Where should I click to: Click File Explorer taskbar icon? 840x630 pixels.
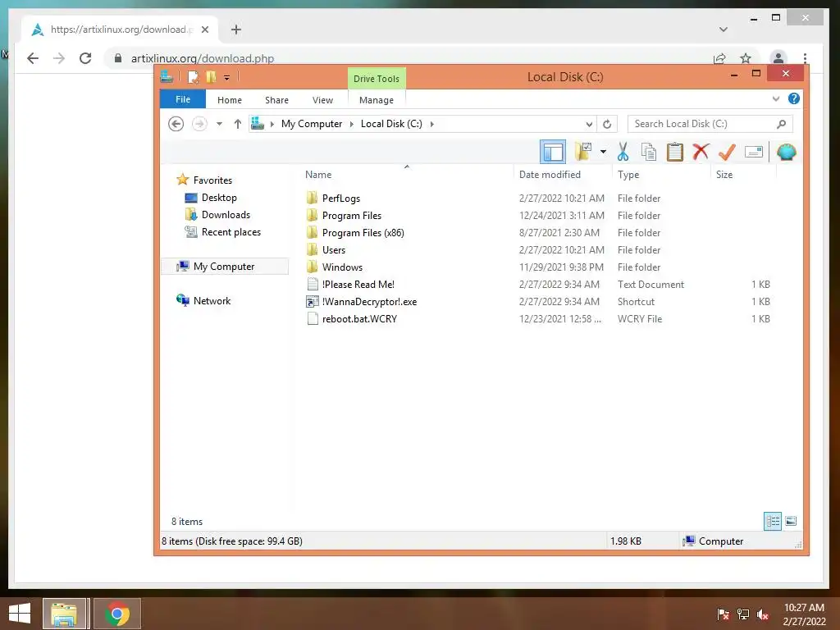click(x=64, y=614)
